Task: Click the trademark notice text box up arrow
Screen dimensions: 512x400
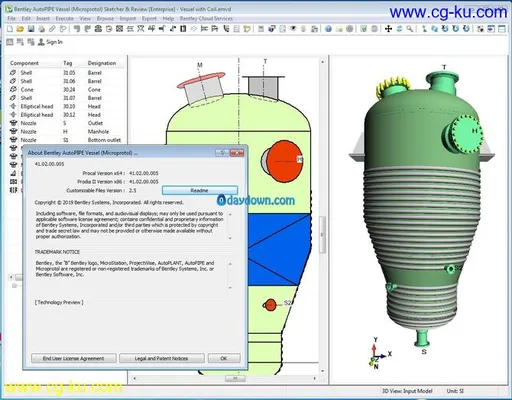Action: pyautogui.click(x=230, y=264)
